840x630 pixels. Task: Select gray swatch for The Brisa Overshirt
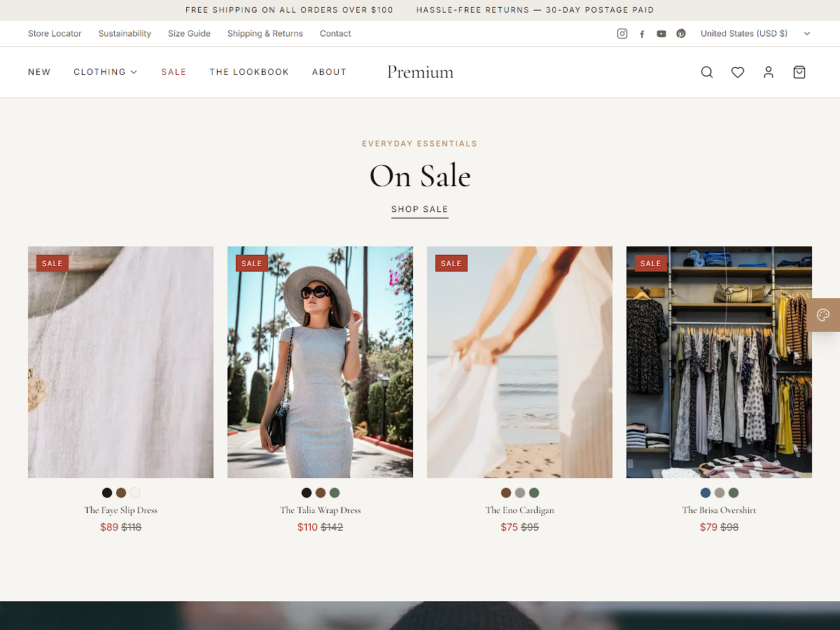720,493
